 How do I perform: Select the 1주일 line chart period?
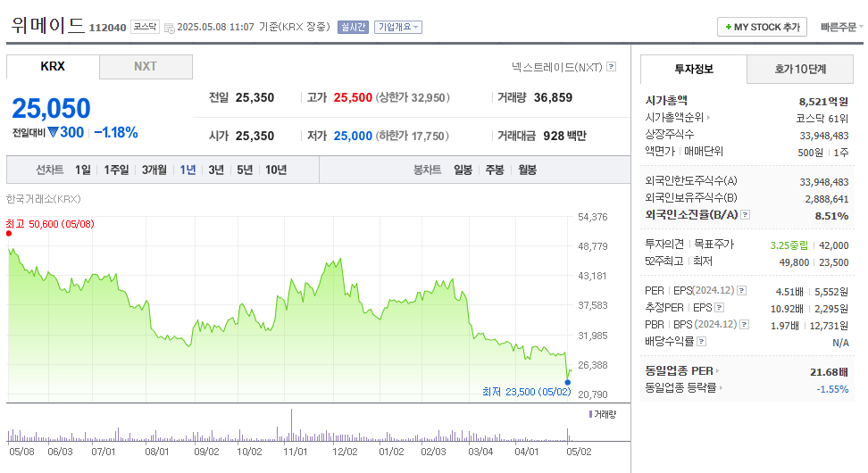[x=116, y=170]
